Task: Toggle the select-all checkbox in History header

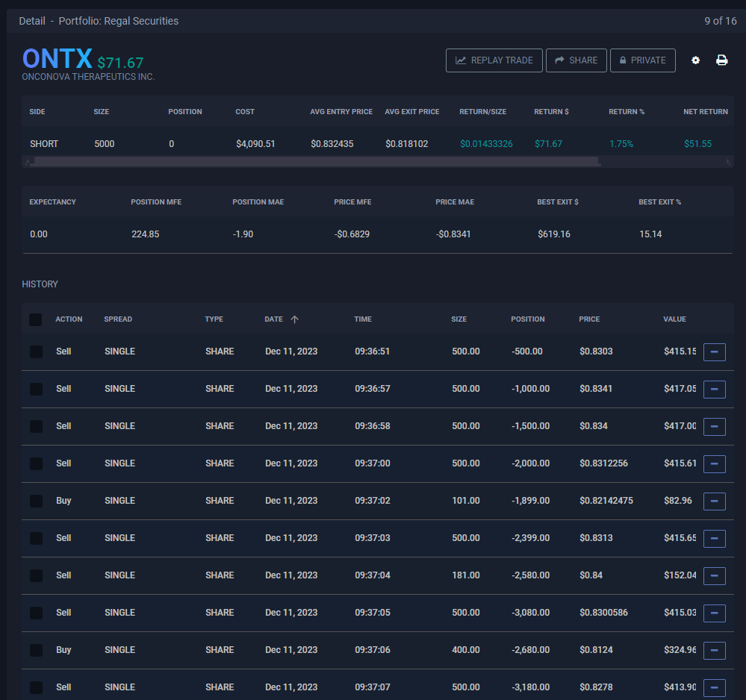Action: [x=36, y=319]
